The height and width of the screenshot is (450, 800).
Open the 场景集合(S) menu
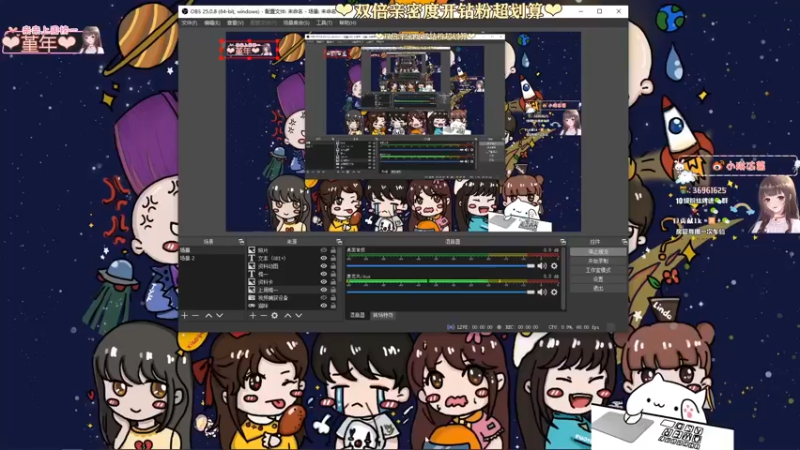click(x=296, y=23)
